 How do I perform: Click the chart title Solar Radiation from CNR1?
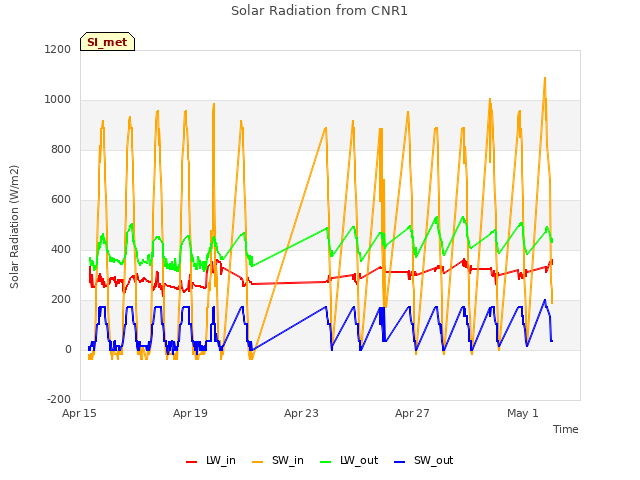coord(319,11)
